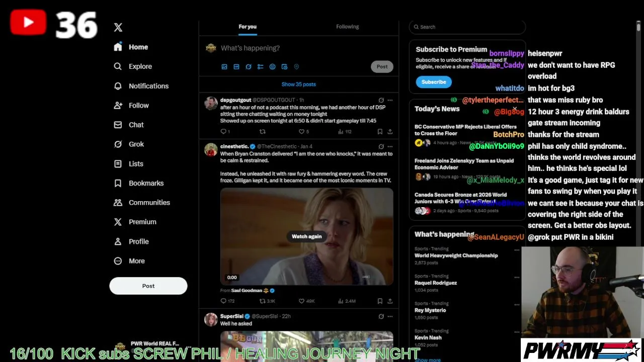Open Rey Mysterio trending topic

click(430, 310)
